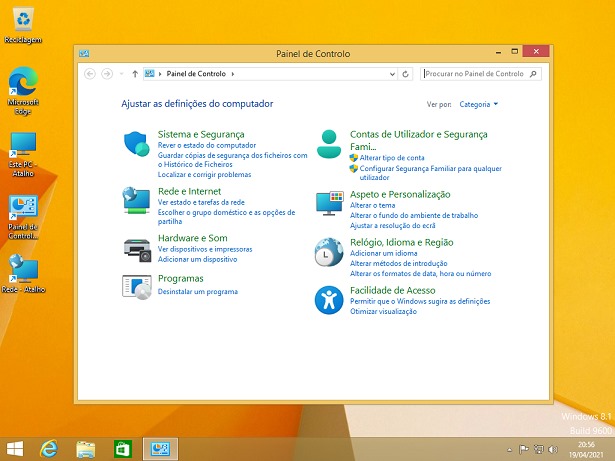The image size is (615, 461).
Task: Select the Rede - Atalho desktop icon
Action: click(24, 273)
